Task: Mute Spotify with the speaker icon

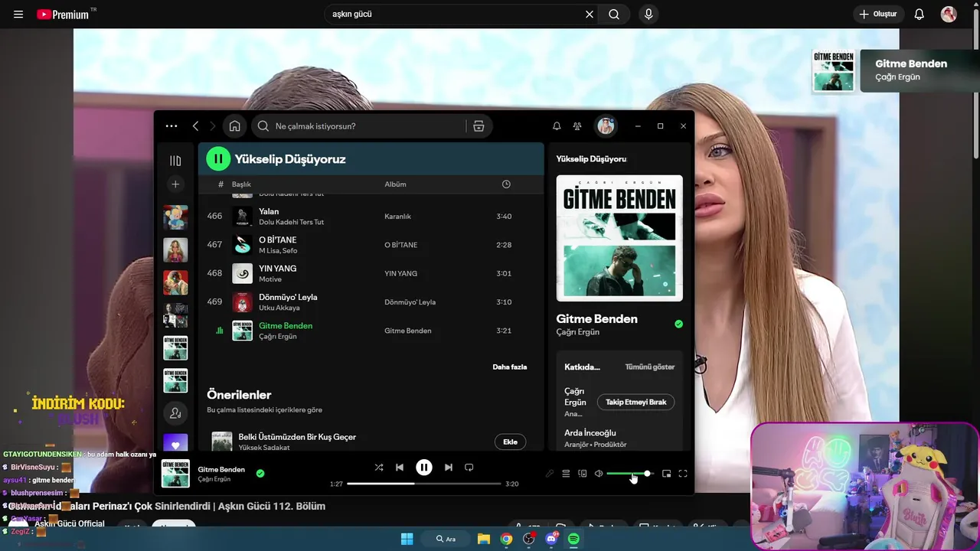Action: coord(599,474)
